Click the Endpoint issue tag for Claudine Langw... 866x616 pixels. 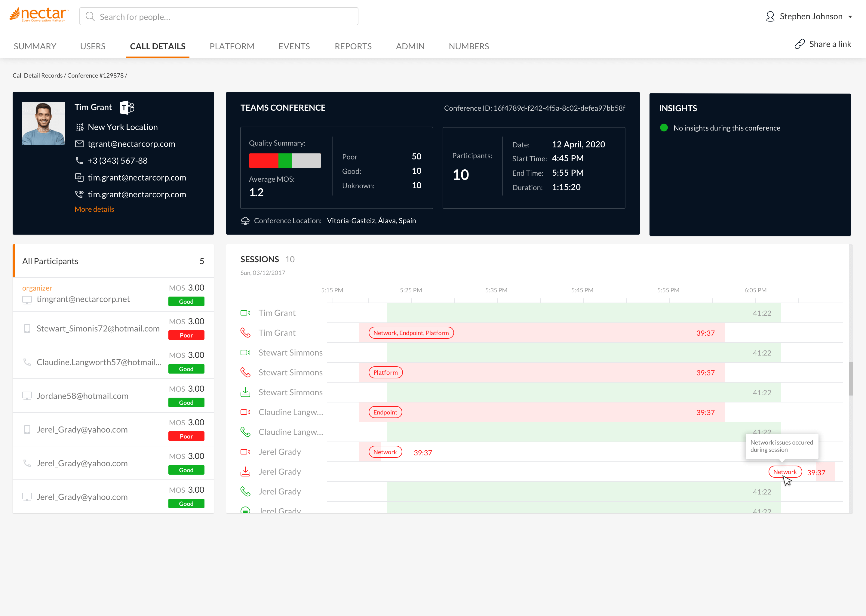[385, 412]
